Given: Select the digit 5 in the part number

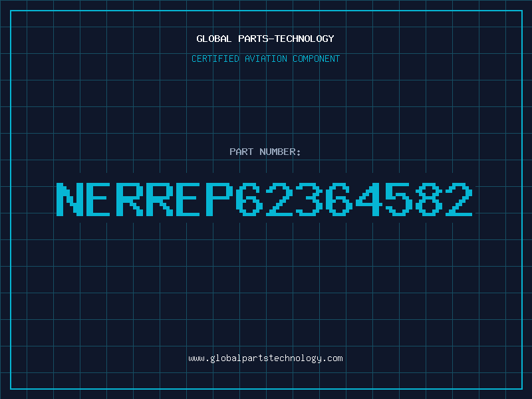Looking at the screenshot, I should point(398,199).
